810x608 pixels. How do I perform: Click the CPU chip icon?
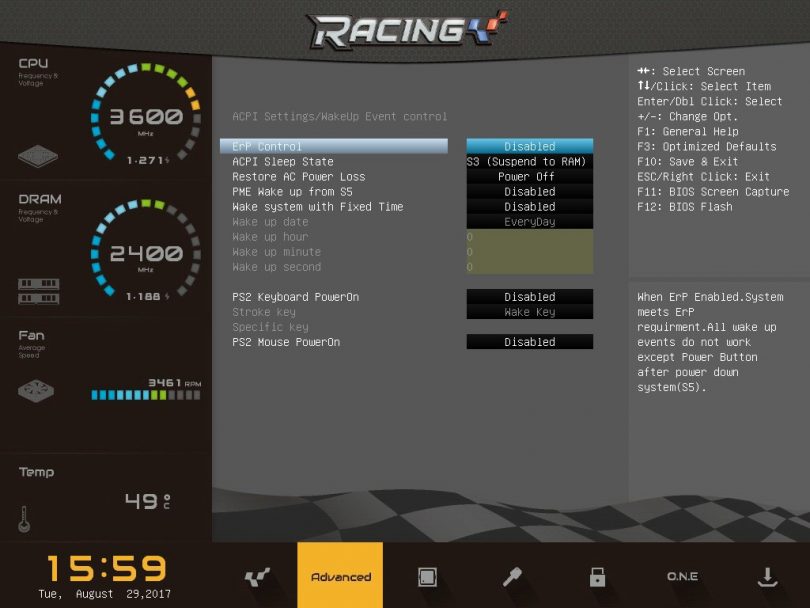(38, 157)
